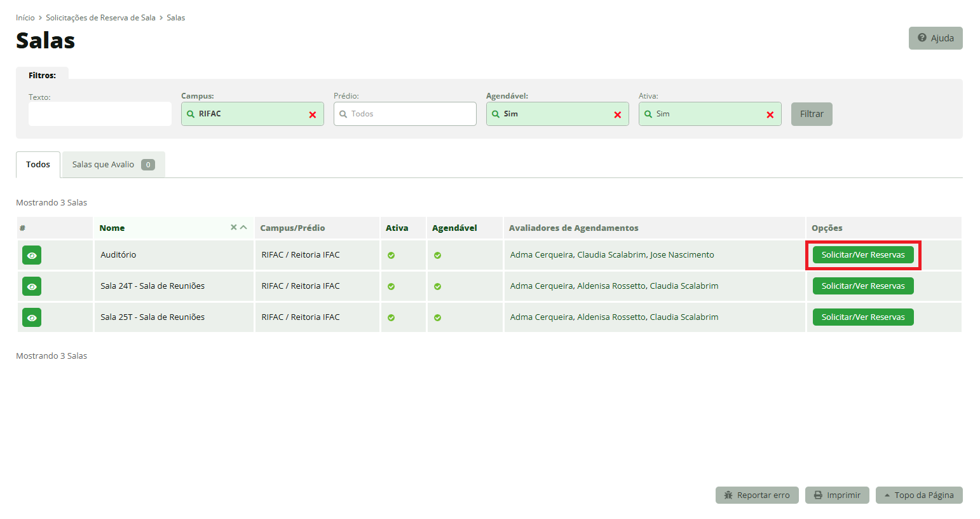Request reservation for Auditório

coord(862,255)
